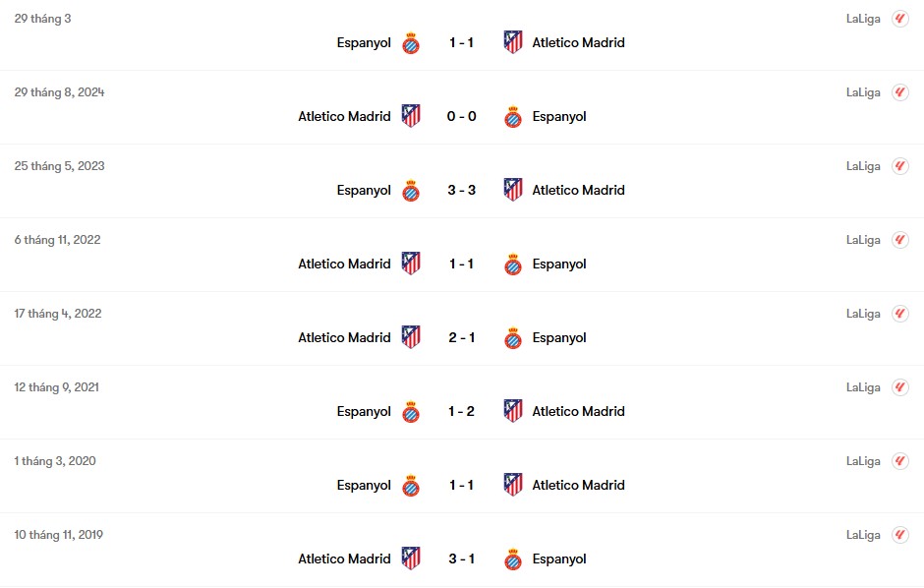Click Atletico Madrid crest in the 1-1 top match
924x588 pixels.
513,42
